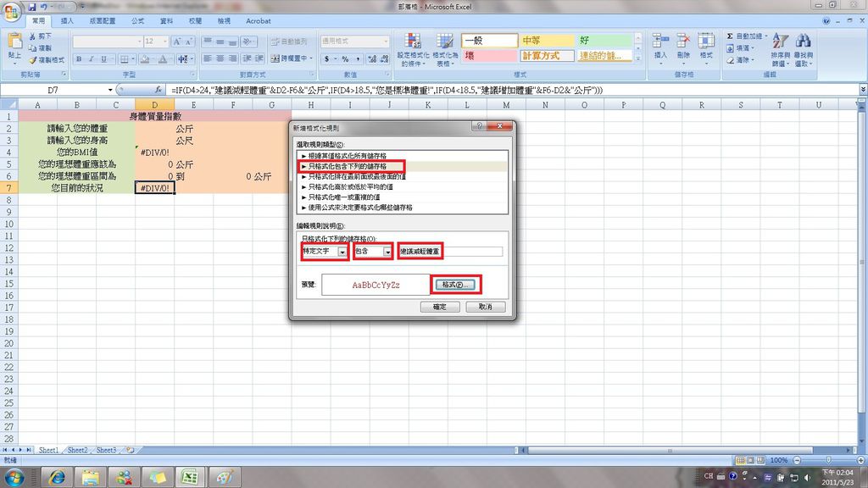
Task: Click the Copy (複製) icon
Action: (33, 48)
